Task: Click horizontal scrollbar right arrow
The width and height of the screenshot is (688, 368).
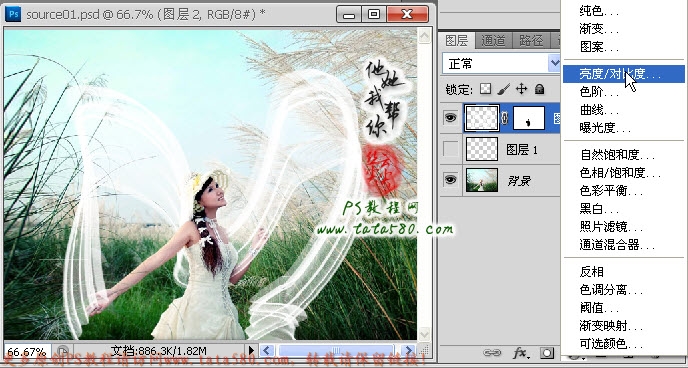Action: coord(408,350)
